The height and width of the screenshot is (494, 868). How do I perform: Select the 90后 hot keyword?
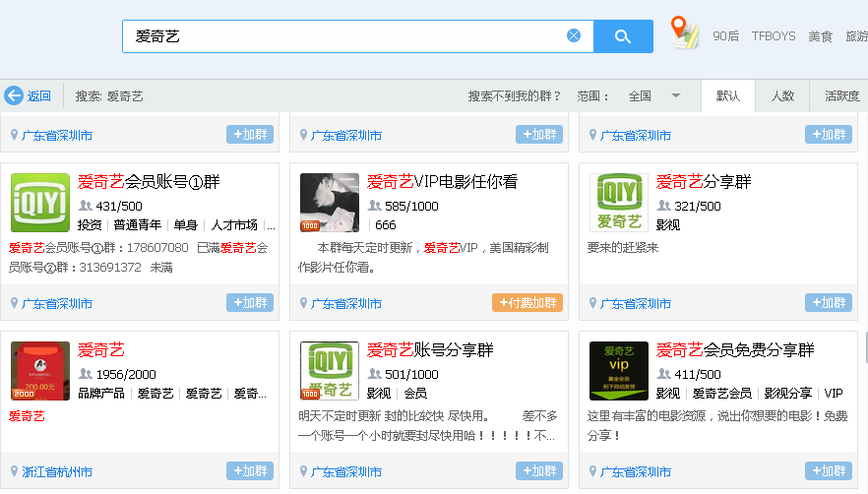click(725, 36)
